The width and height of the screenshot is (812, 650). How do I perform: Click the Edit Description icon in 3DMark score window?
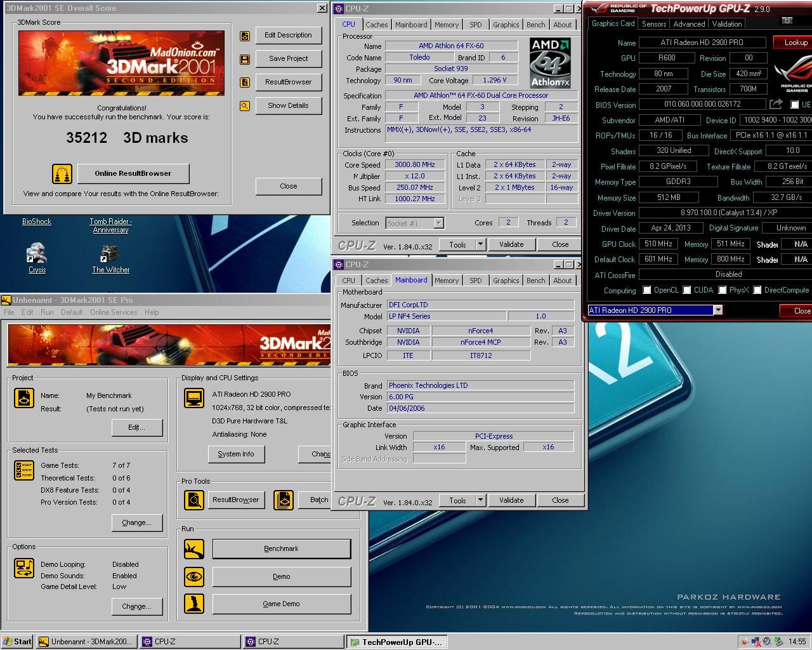click(x=245, y=36)
